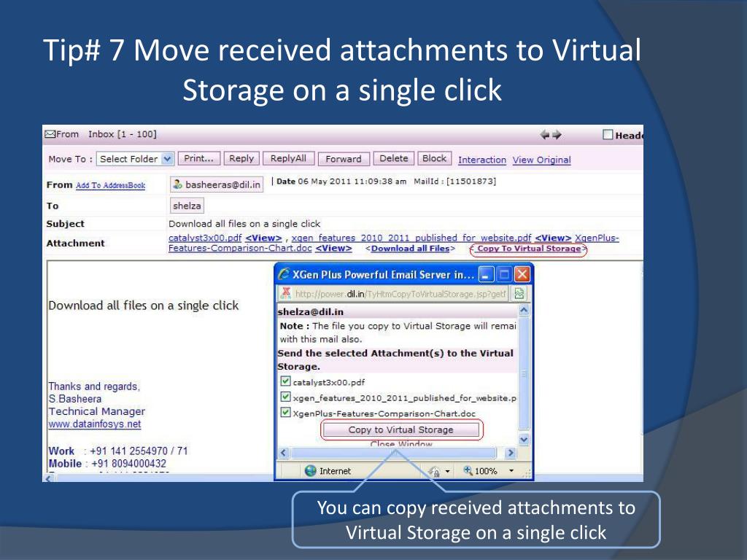The width and height of the screenshot is (747, 560).
Task: Click View link after xgen_features pdf
Action: coord(553,238)
